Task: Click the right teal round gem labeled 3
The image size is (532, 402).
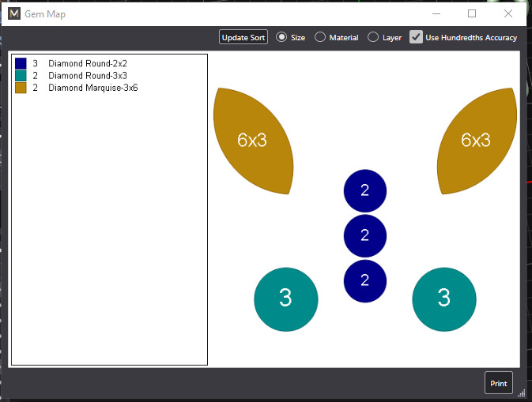Action: pyautogui.click(x=444, y=299)
